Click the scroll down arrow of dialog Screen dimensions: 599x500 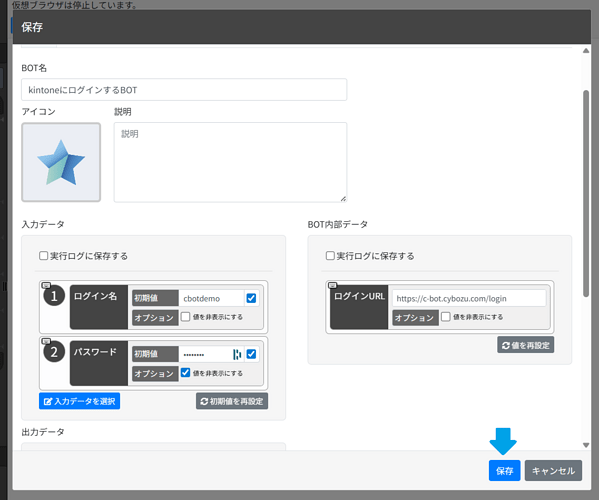click(586, 445)
